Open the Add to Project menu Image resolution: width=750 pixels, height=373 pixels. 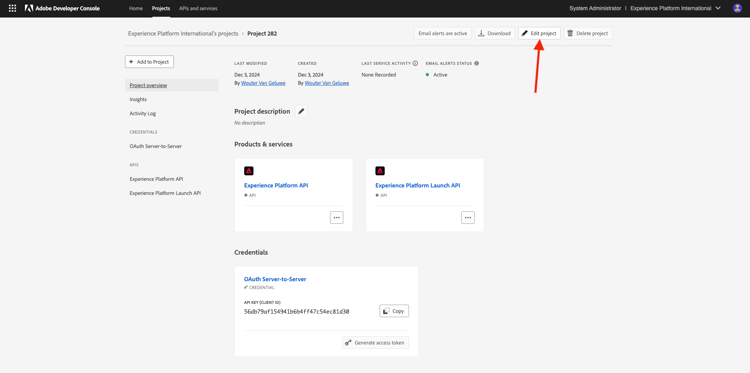[x=149, y=62]
